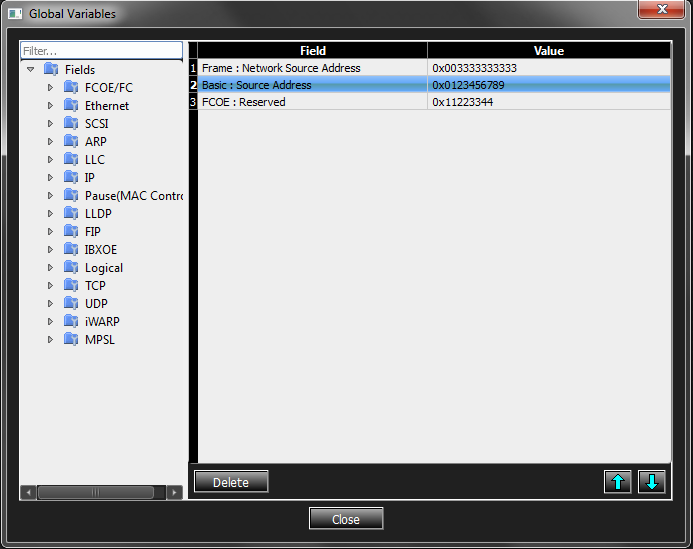Viewport: 693px width, 549px height.
Task: Click the IP folder icon
Action: pyautogui.click(x=71, y=177)
